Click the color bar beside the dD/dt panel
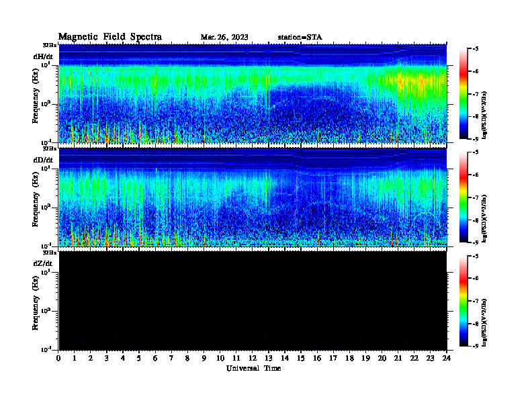This screenshot has width=532, height=411. pyautogui.click(x=463, y=197)
